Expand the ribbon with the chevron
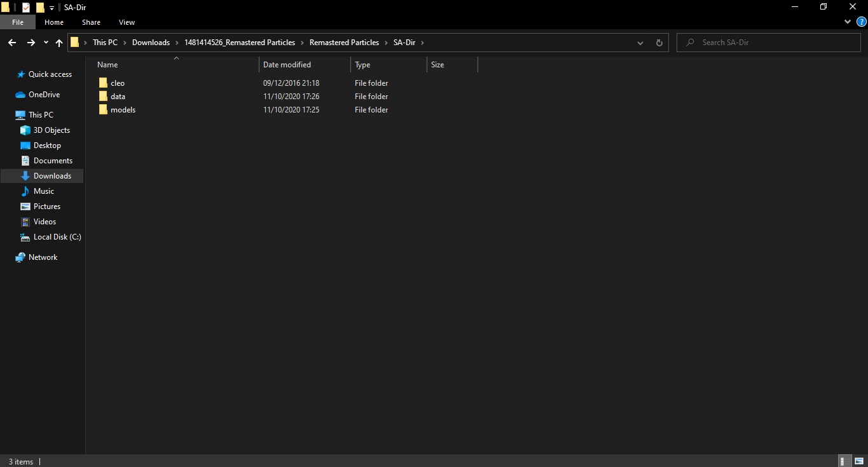The width and height of the screenshot is (868, 467). (x=848, y=22)
